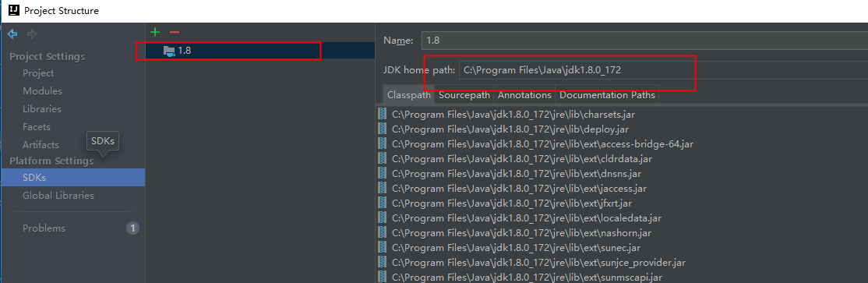The image size is (868, 283).
Task: Click jar icon beside sunec.jar
Action: coord(382,247)
